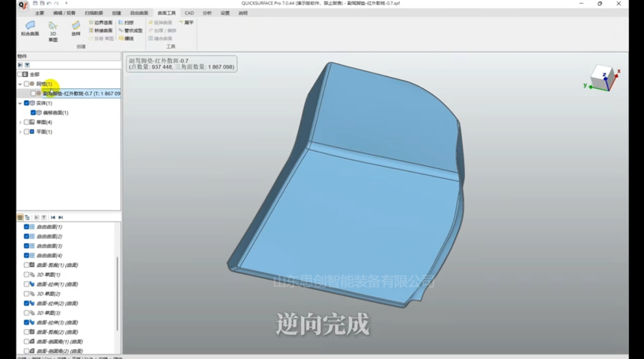Click the 缝合曲面 stitch surfaces tool
644x359 pixels.
click(160, 38)
